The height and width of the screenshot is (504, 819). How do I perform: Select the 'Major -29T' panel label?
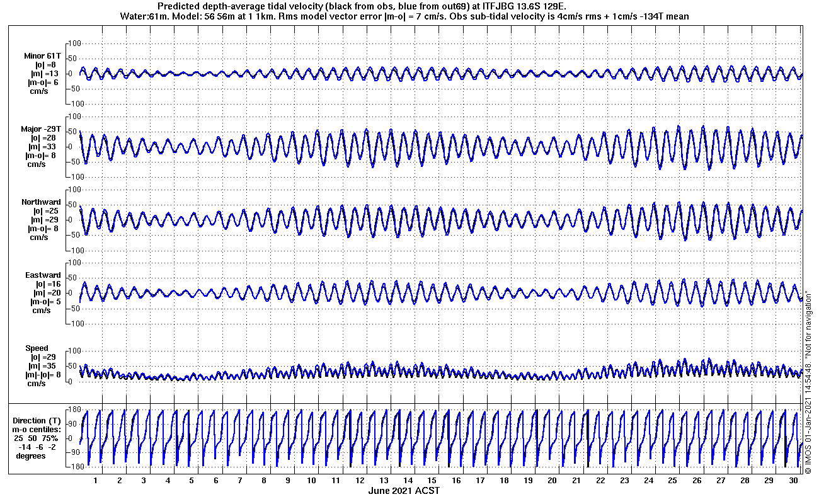41,129
